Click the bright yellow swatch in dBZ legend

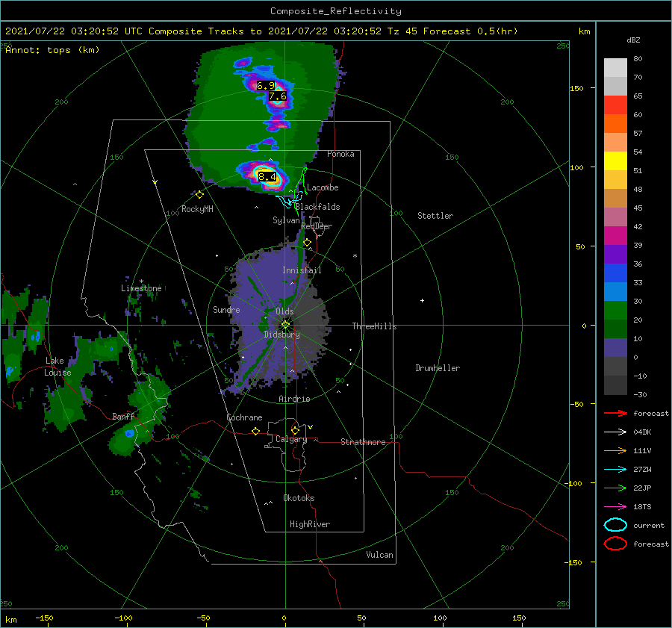click(615, 161)
